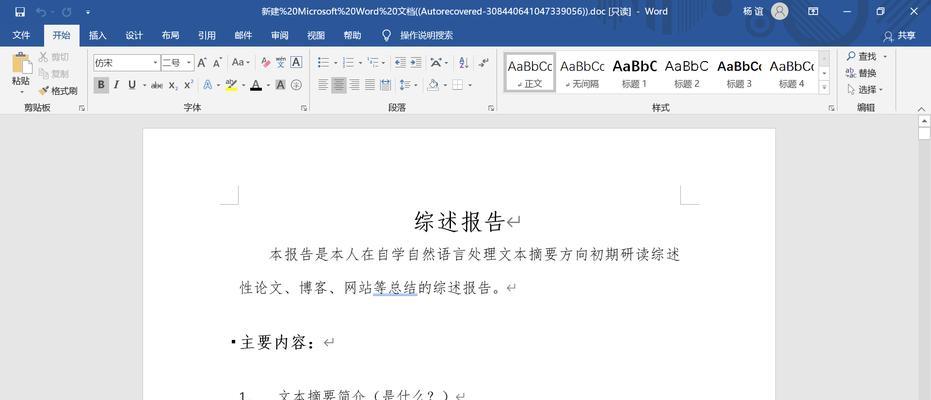Switch to the 插入 (Insert) tab
This screenshot has width=931, height=400.
click(97, 35)
